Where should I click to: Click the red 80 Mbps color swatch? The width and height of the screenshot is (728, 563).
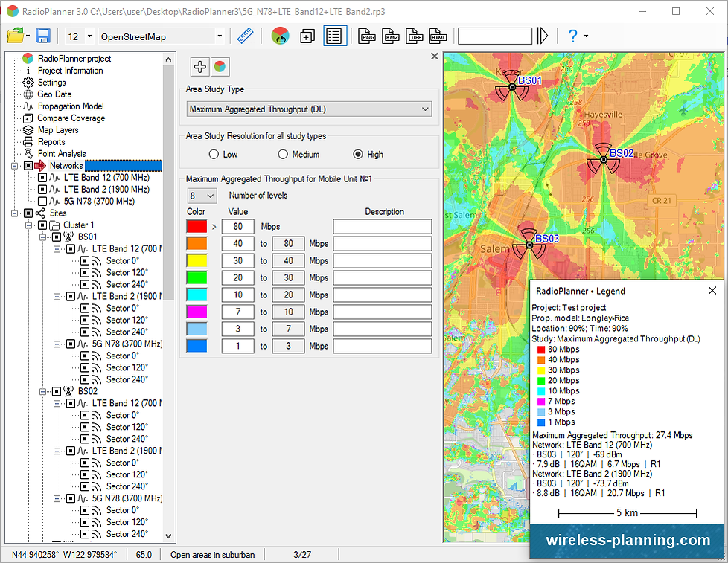[x=197, y=226]
